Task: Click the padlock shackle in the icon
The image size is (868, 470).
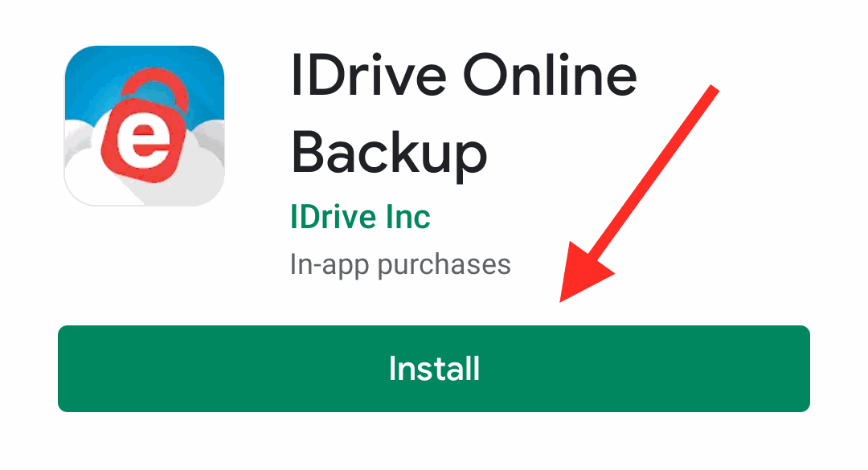Action: [156, 88]
